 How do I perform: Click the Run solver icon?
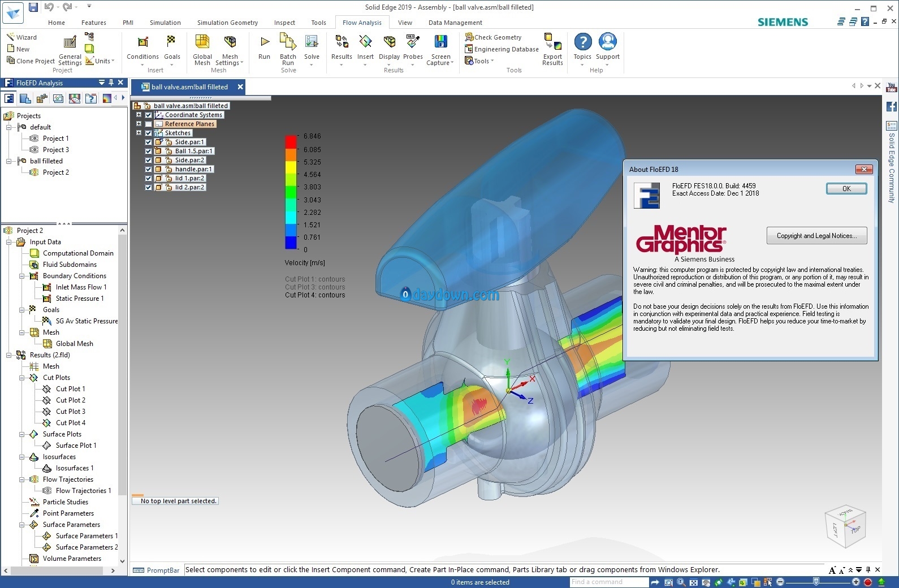pos(265,41)
